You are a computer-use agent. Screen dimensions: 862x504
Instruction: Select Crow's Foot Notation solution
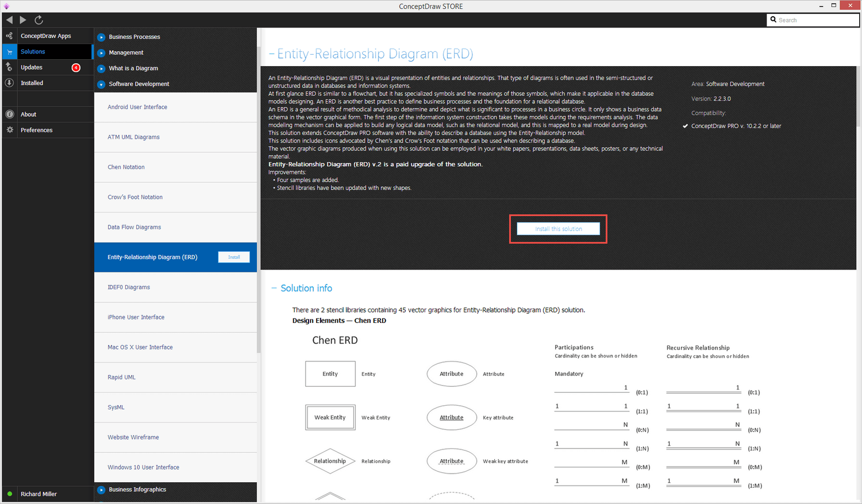[x=175, y=197]
